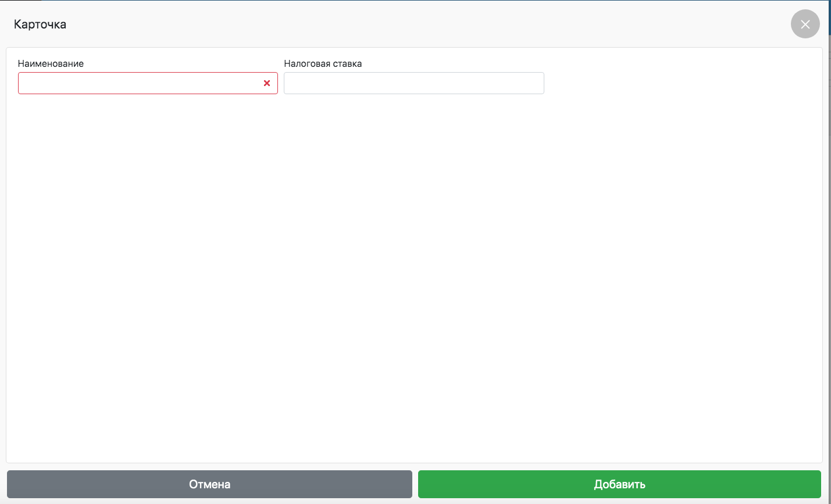
Task: Click the validation error mark in name field
Action: [x=267, y=83]
